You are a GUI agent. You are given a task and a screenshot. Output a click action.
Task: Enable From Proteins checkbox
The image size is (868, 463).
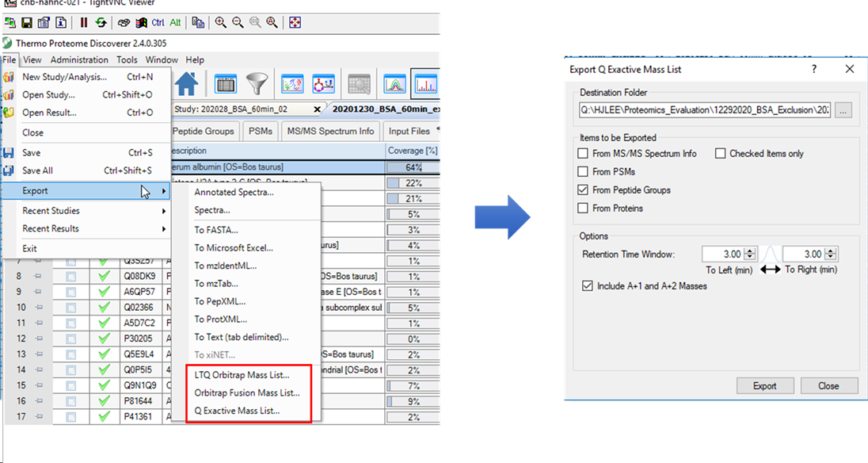[582, 209]
